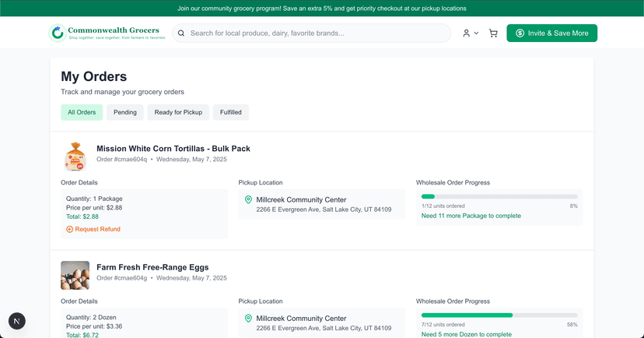Click the '8%' progress value
The image size is (644, 338).
pyautogui.click(x=574, y=206)
